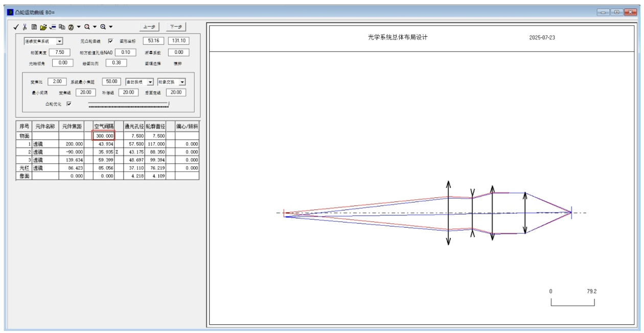This screenshot has height=333, width=644.
Task: Click the document list icon in toolbar
Action: point(34,27)
